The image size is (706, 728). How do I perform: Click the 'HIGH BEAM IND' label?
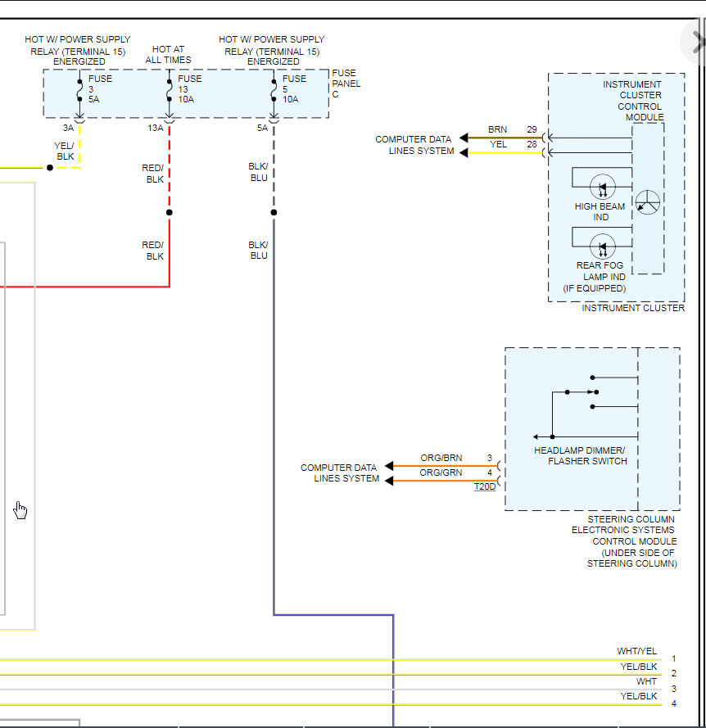[600, 212]
